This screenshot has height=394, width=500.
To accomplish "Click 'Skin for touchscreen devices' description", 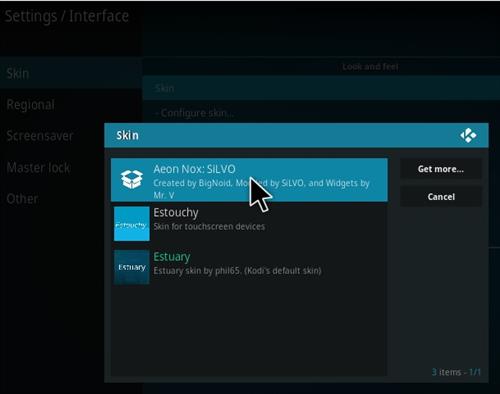I will pos(209,227).
